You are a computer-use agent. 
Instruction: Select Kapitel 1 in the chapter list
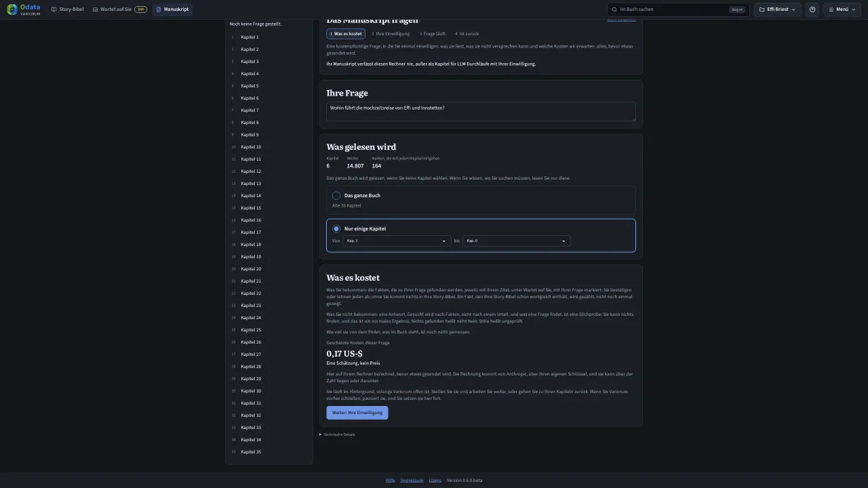(x=269, y=37)
